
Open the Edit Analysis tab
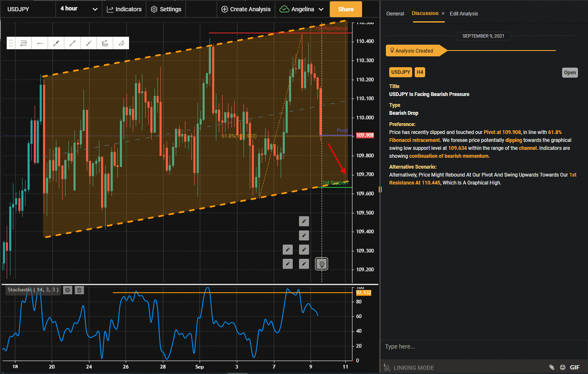click(x=464, y=13)
